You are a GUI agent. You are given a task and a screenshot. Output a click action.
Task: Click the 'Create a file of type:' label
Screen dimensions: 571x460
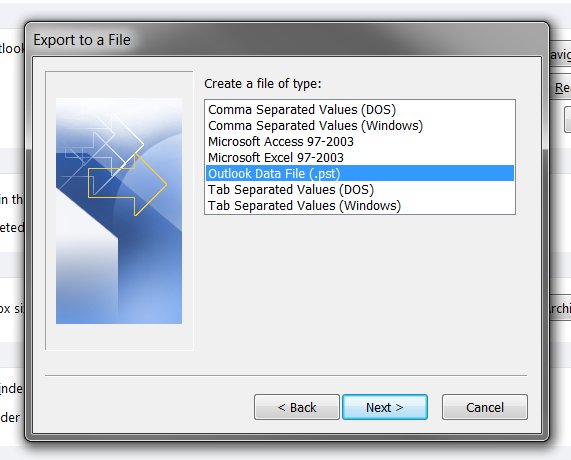pos(263,84)
